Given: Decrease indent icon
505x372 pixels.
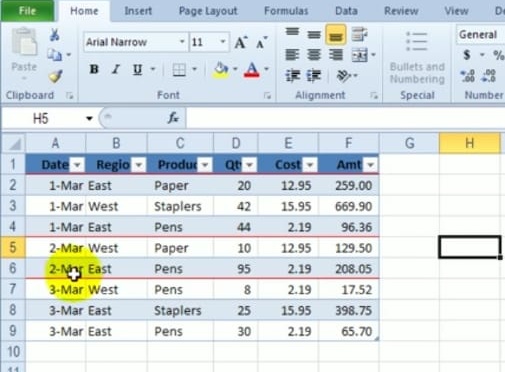Looking at the screenshot, I should pos(292,76).
